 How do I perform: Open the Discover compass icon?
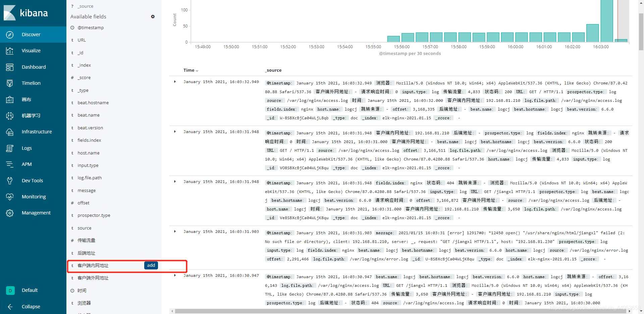point(10,35)
